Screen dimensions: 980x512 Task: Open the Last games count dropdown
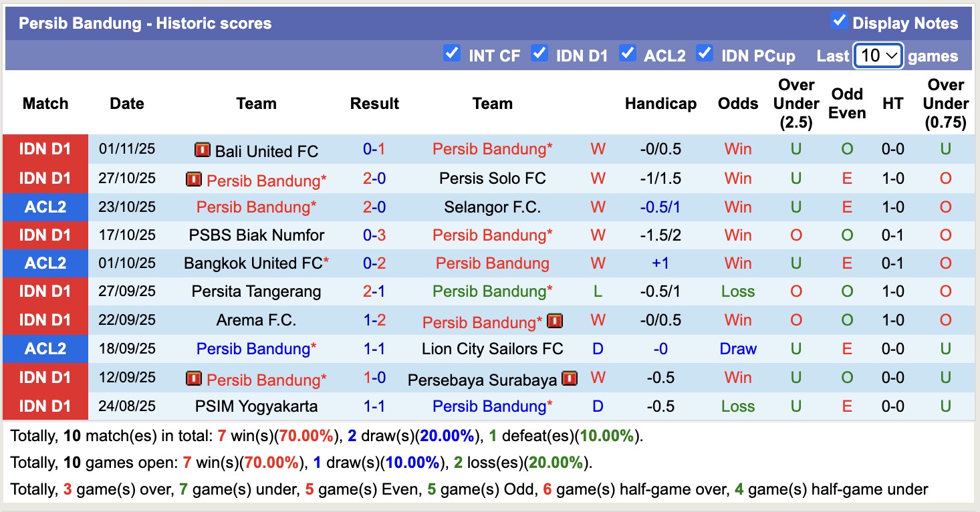tap(878, 56)
